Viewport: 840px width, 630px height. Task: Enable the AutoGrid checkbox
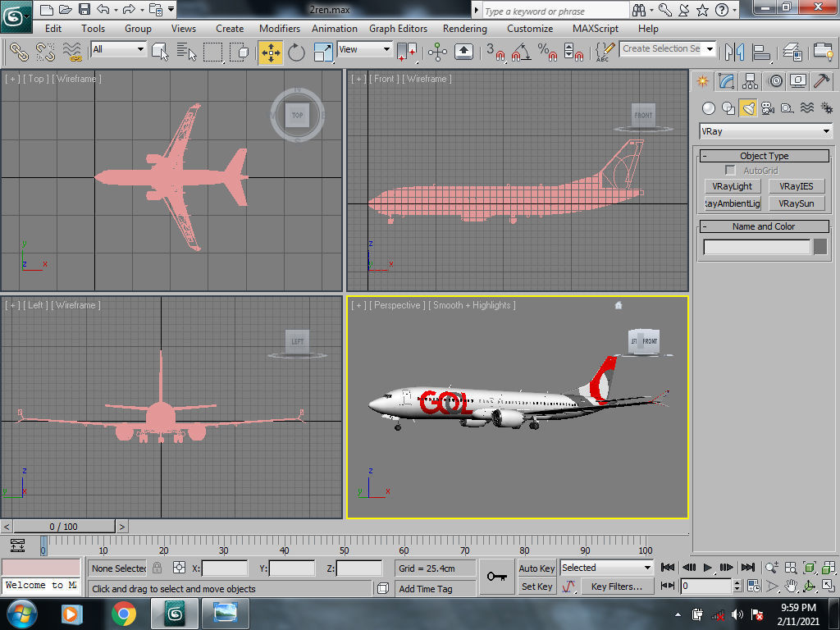[x=729, y=170]
